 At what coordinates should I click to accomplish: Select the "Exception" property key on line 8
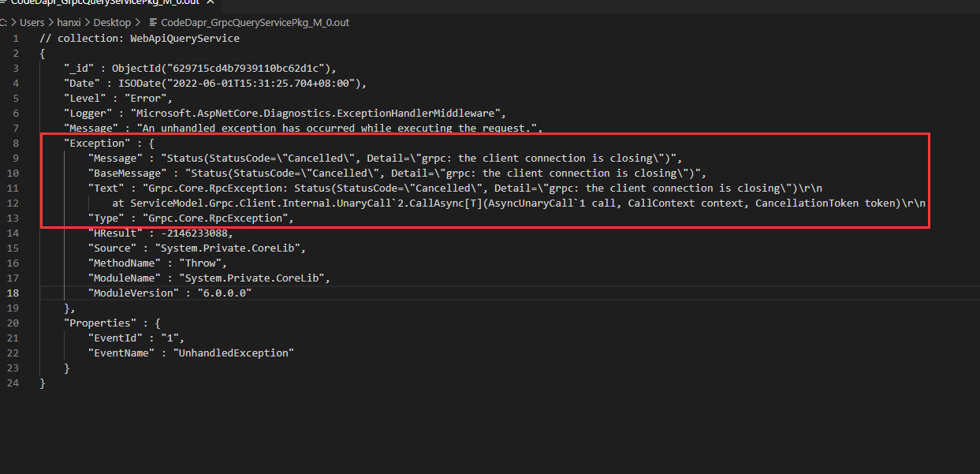98,143
